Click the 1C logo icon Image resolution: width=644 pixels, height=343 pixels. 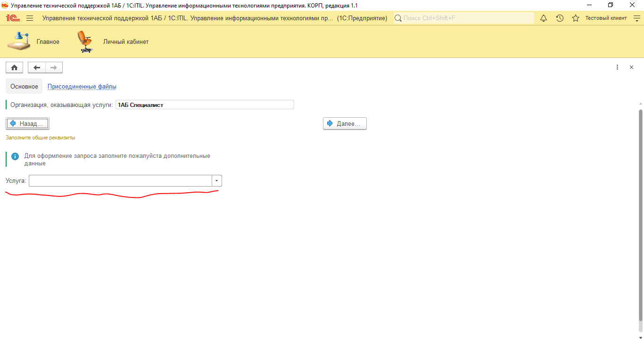12,18
